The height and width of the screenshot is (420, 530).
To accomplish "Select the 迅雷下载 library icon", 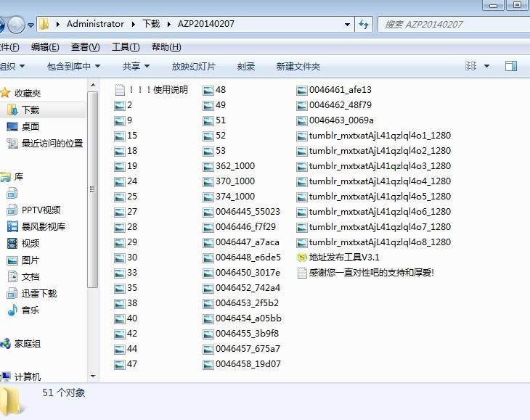I will click(12, 294).
